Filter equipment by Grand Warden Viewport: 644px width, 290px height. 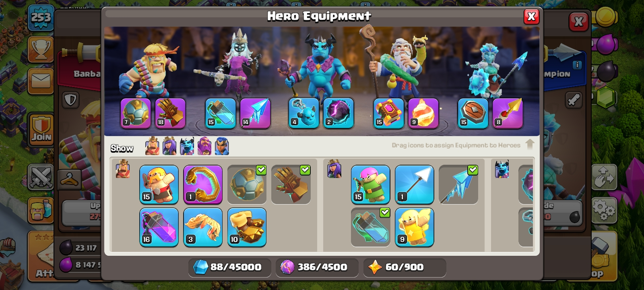pos(204,146)
